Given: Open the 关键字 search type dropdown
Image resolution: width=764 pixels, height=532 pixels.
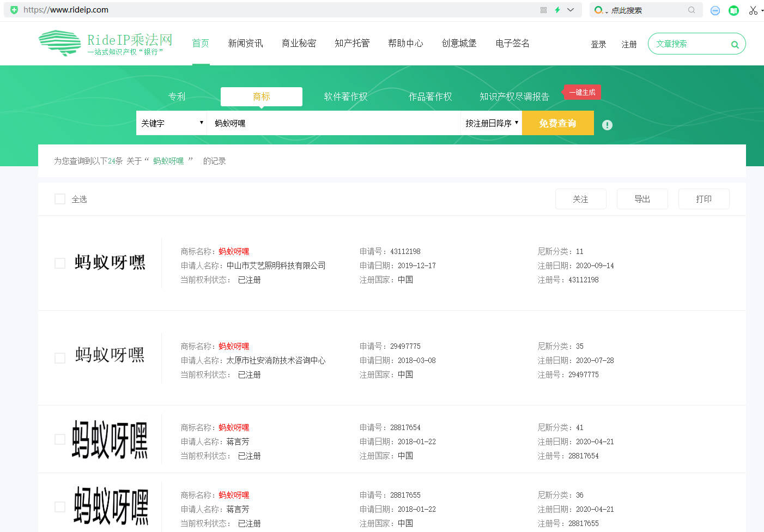Looking at the screenshot, I should [x=172, y=123].
